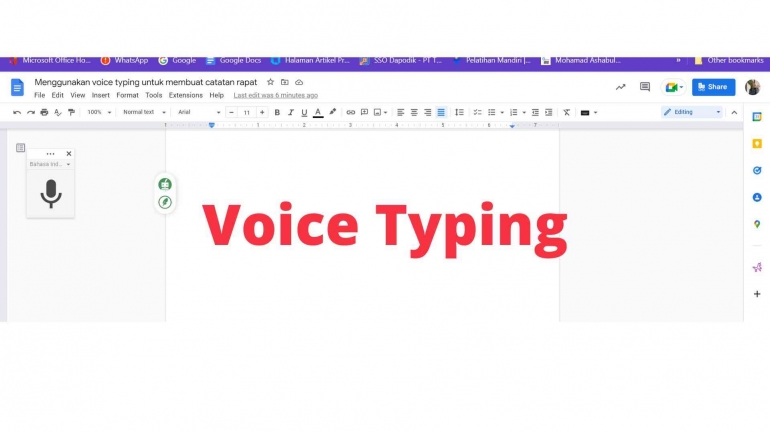Open the 'Last edit was 6 minutes ago' link
Image resolution: width=770 pixels, height=433 pixels.
point(275,95)
